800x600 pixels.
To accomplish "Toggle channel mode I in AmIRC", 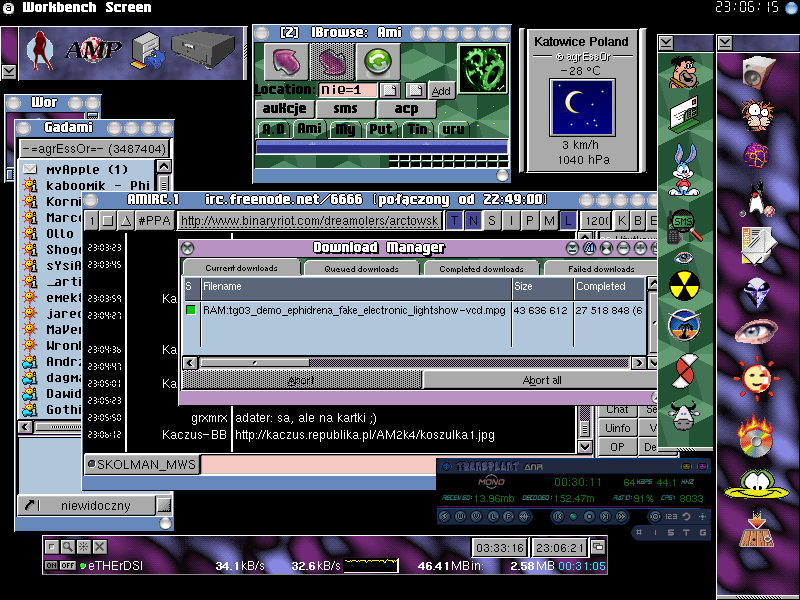I will [x=511, y=220].
